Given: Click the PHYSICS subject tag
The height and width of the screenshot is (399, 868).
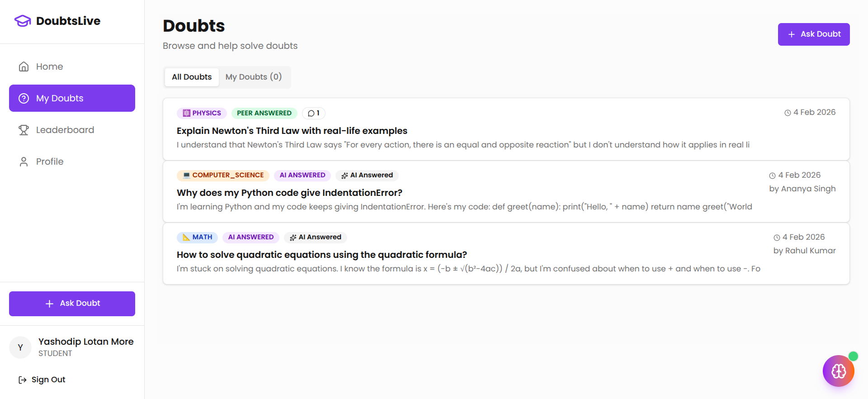Looking at the screenshot, I should click(x=202, y=113).
